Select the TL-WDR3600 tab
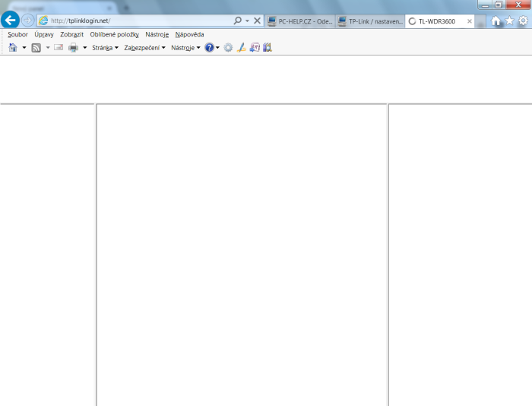532x406 pixels. 436,21
